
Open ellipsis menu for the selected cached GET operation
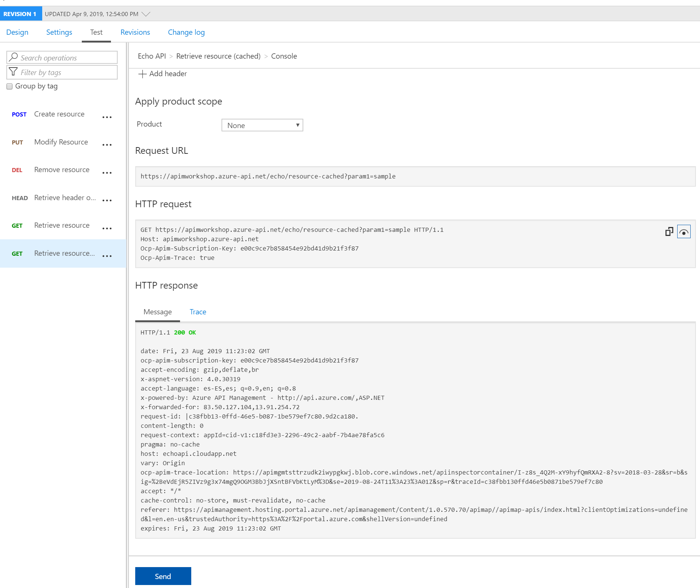(107, 256)
